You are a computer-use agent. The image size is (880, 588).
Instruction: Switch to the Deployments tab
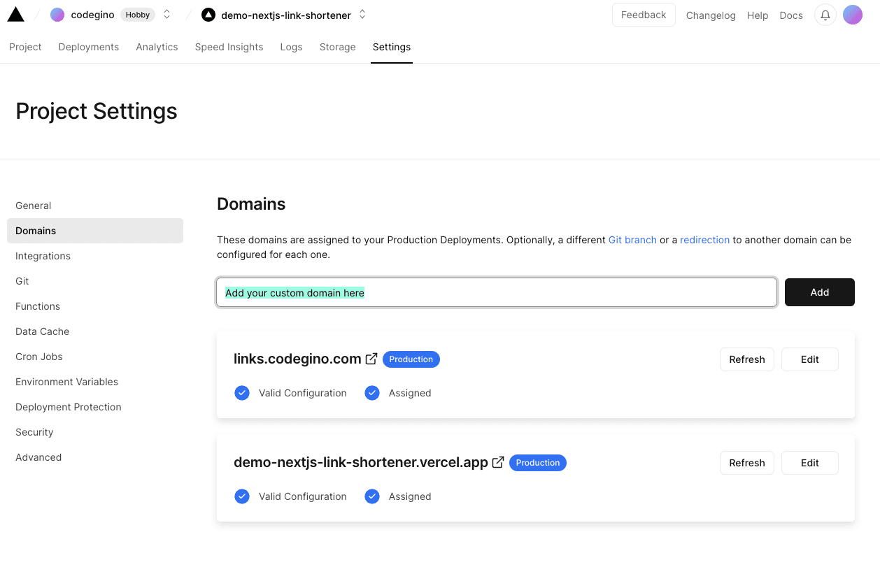tap(88, 47)
